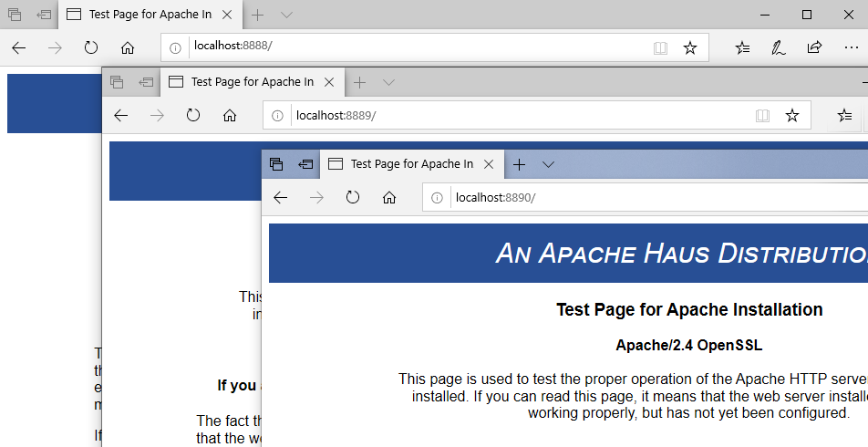Open Favorites hub in localhost:8889 window

pos(844,115)
